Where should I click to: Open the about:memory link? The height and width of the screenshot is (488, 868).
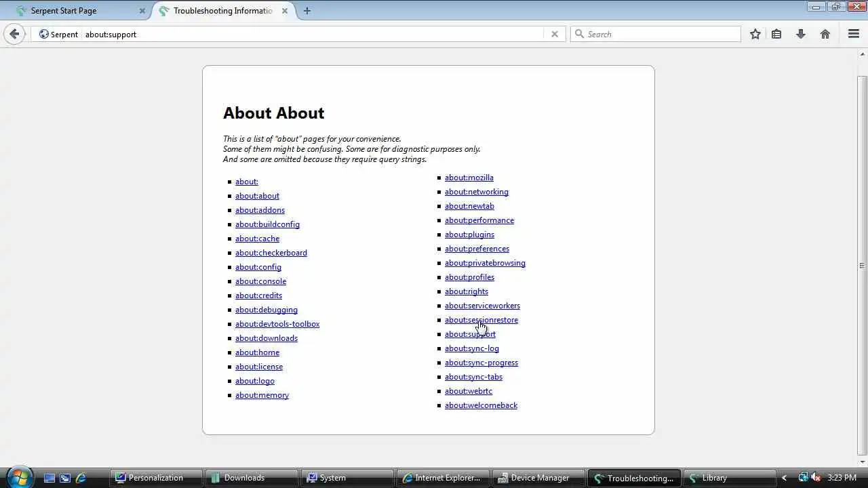262,395
